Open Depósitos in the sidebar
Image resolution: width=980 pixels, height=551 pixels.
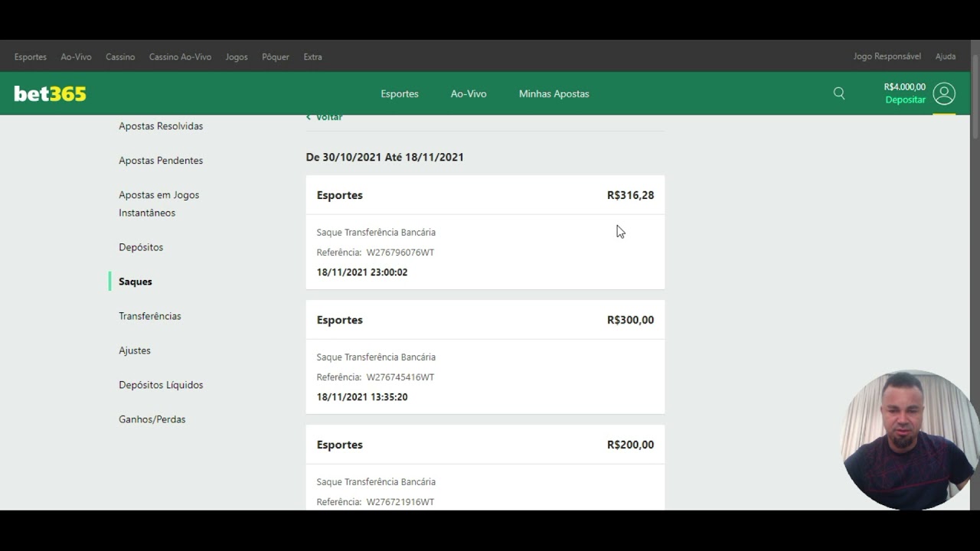click(141, 247)
